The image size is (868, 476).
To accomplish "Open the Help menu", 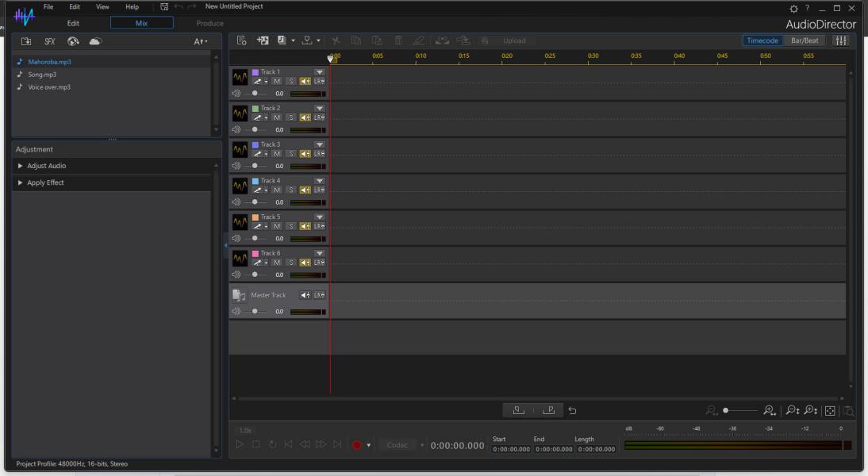I will pyautogui.click(x=132, y=6).
